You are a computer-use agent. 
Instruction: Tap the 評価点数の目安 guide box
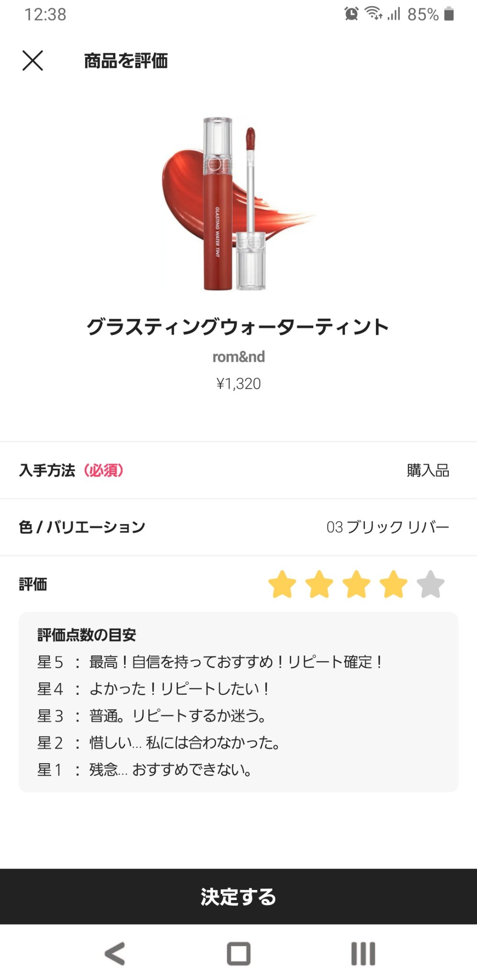(x=238, y=702)
